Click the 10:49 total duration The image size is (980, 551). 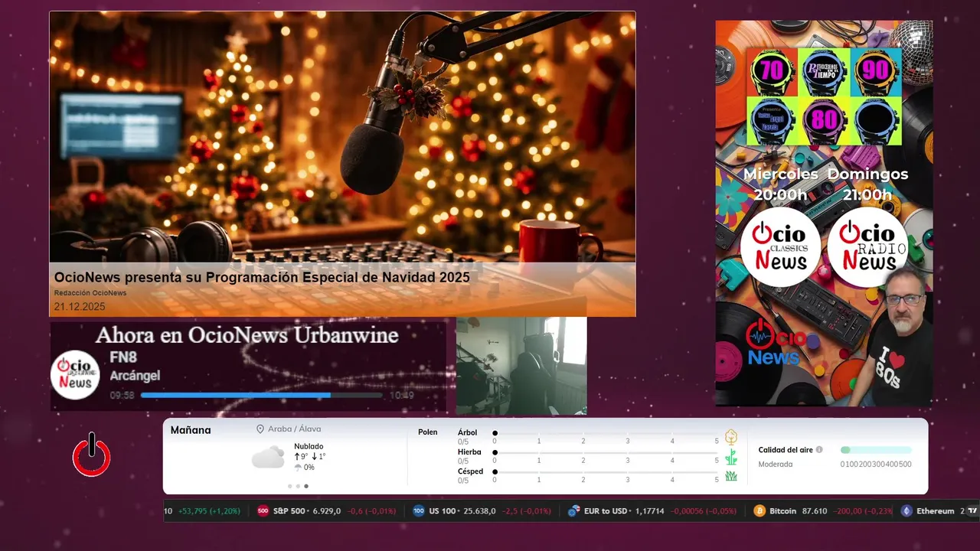click(402, 396)
